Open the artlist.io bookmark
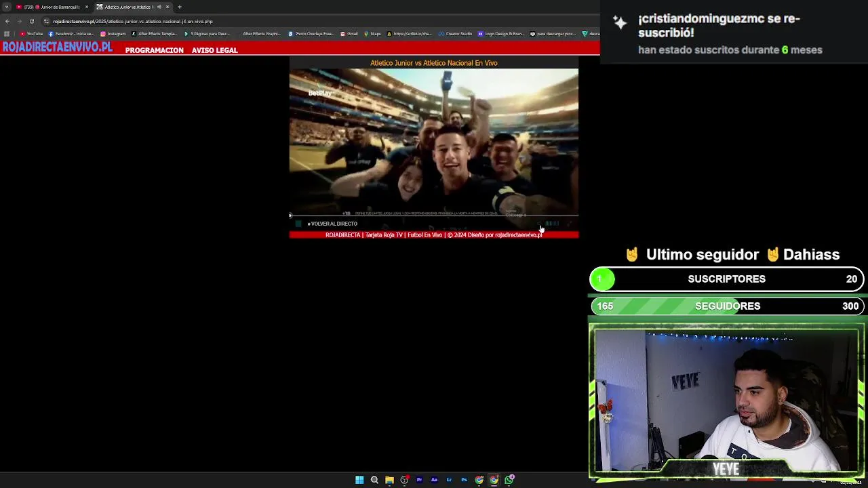 pyautogui.click(x=410, y=33)
